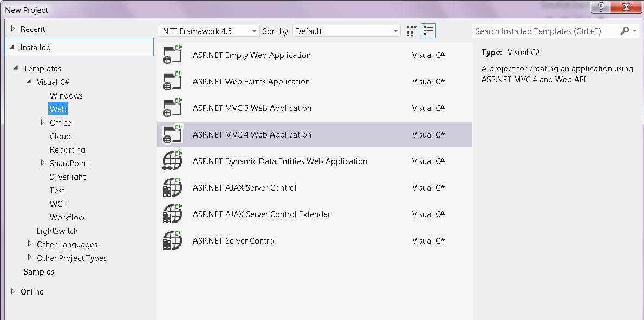Viewport: 644px width, 320px height.
Task: Select ASP.NET MVC 4 Web Application name
Action: [x=252, y=135]
